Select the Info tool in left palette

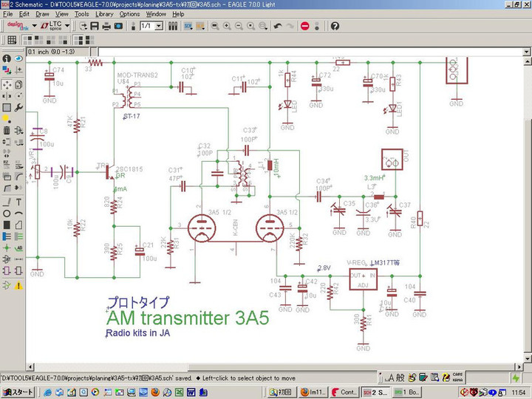[7, 58]
